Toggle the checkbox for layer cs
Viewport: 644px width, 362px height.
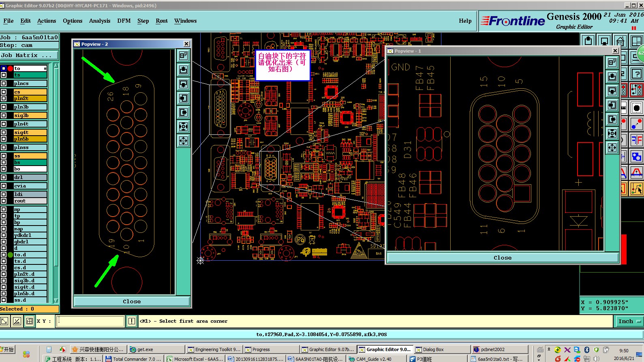(x=4, y=92)
